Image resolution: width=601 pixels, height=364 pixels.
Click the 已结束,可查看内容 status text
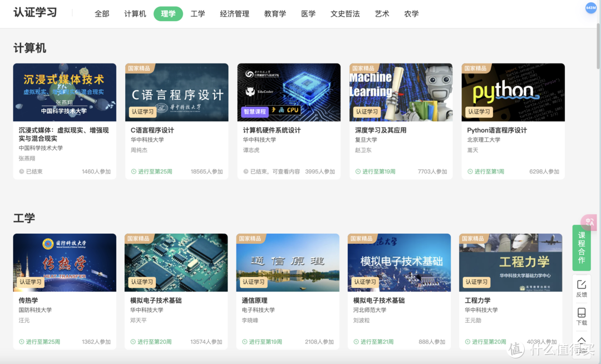tap(272, 171)
